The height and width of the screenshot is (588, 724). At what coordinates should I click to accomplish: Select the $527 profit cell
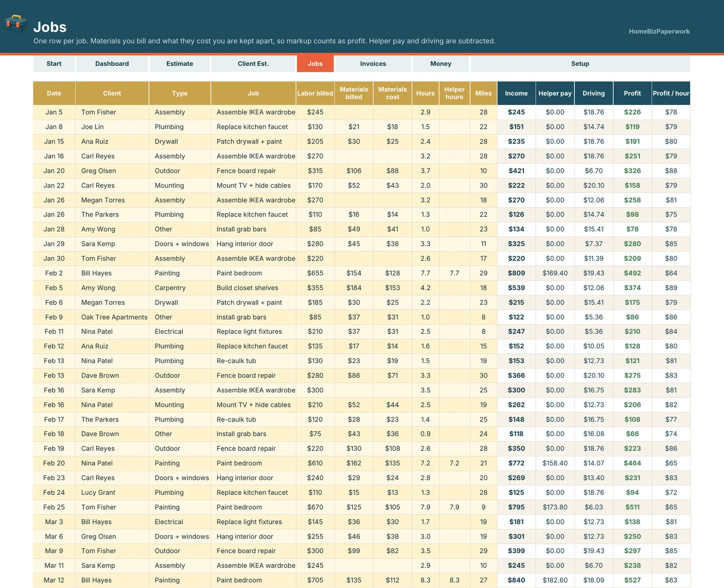[x=632, y=580]
